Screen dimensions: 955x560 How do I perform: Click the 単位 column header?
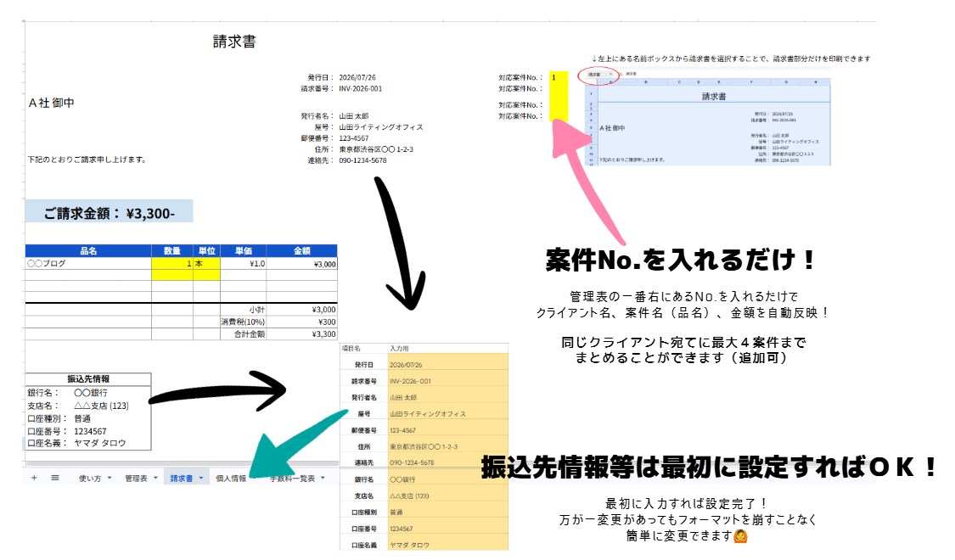(206, 251)
